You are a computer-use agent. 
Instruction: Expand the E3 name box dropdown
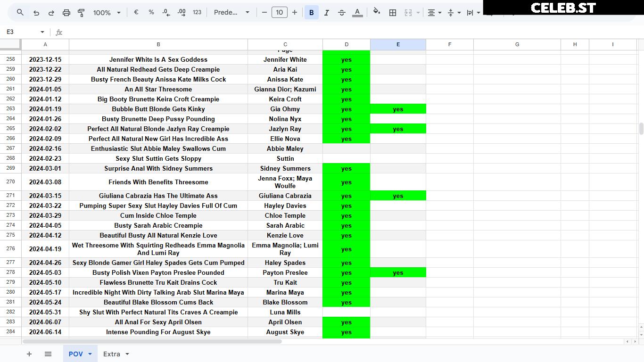[42, 32]
